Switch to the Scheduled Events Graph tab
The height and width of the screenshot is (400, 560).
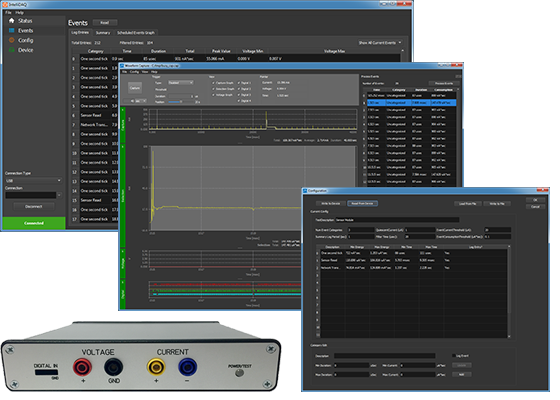[136, 33]
